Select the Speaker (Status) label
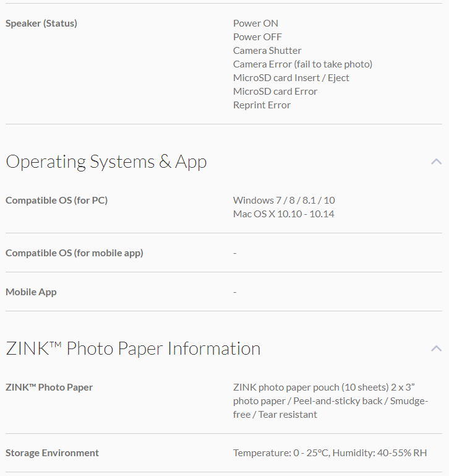 [41, 24]
